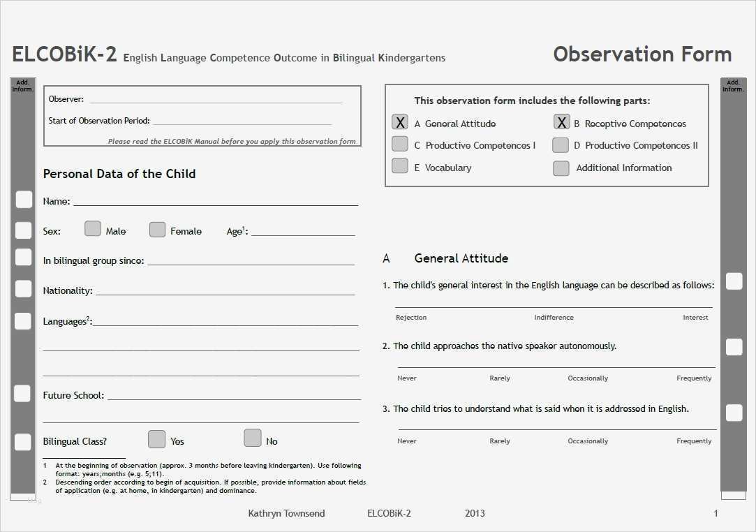Click the In bilingual group since field
Viewport: 756px width, 532px height.
(x=251, y=260)
